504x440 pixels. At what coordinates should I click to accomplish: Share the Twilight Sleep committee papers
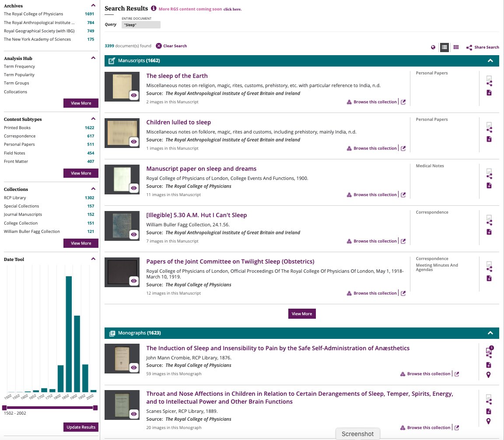(x=489, y=269)
